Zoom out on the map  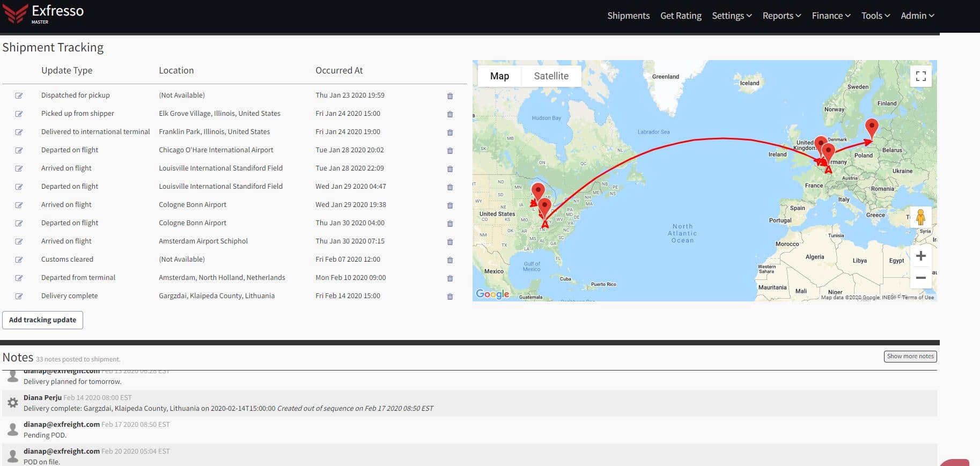(x=921, y=278)
